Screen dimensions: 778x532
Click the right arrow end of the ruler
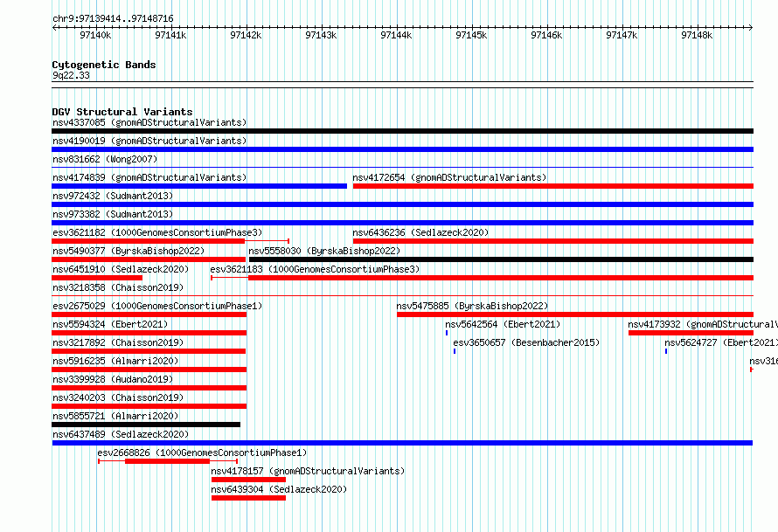coord(751,27)
